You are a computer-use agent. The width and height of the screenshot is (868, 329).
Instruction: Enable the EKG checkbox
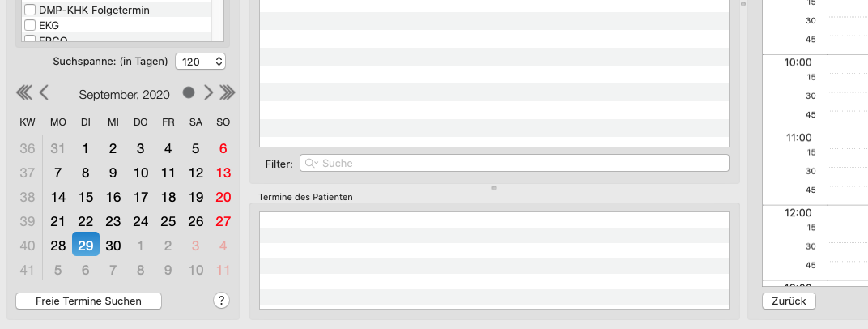coord(30,25)
